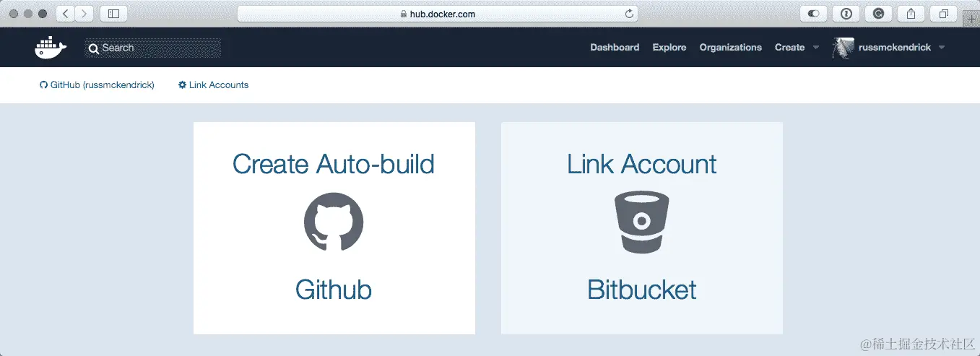Minimize the window using yellow button
Image resolution: width=980 pixels, height=356 pixels.
click(28, 14)
